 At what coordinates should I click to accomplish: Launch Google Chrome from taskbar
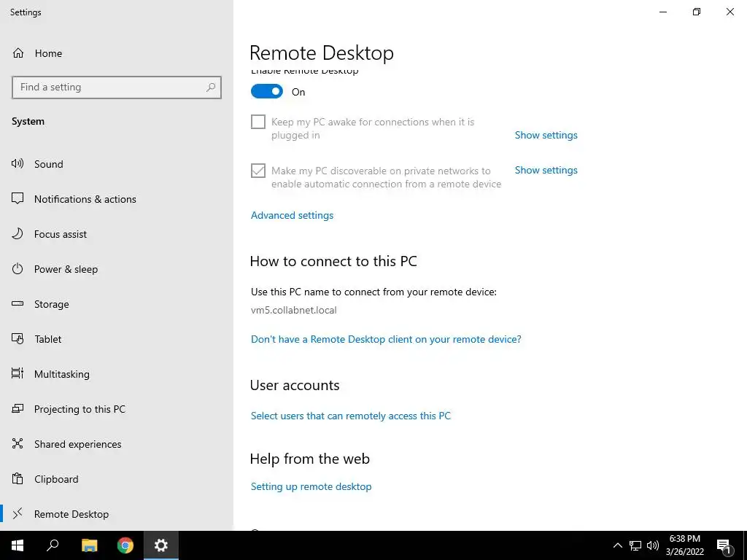click(x=125, y=545)
